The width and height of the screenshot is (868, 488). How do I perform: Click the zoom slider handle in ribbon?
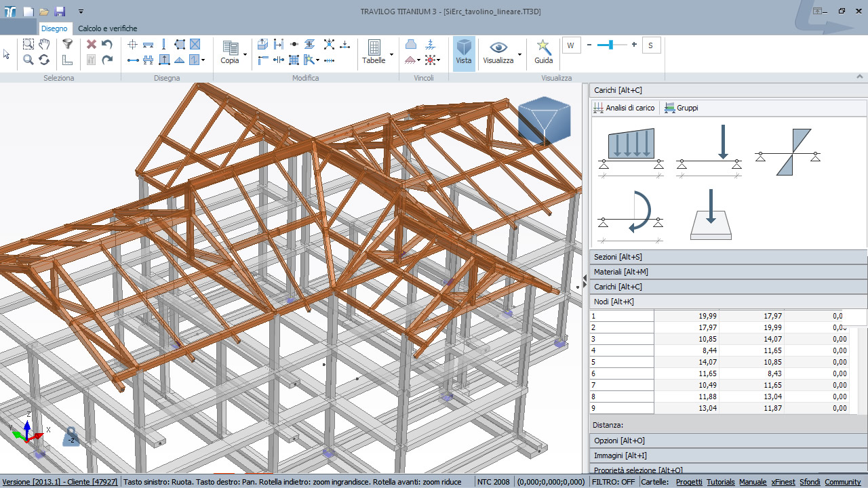pos(612,45)
